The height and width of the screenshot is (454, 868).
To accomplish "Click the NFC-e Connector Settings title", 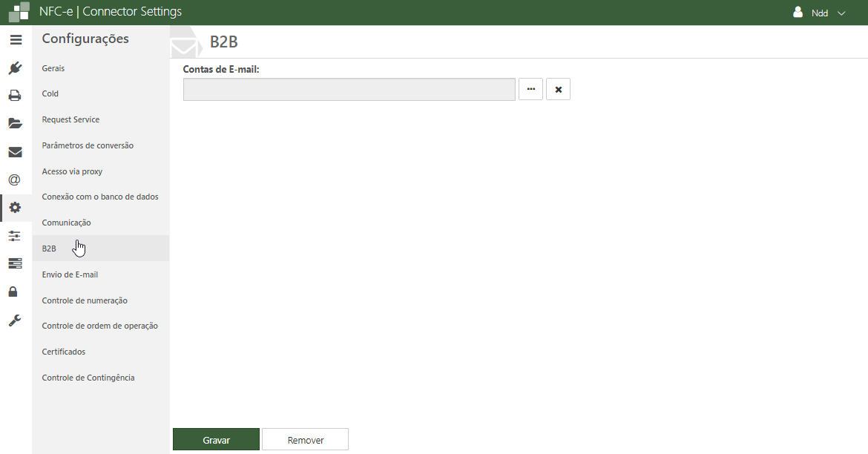I will click(x=110, y=12).
